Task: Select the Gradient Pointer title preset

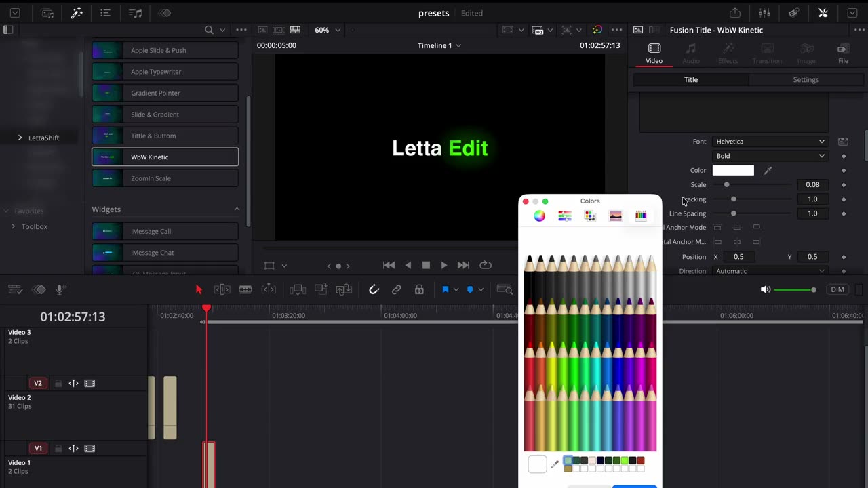Action: coord(165,93)
